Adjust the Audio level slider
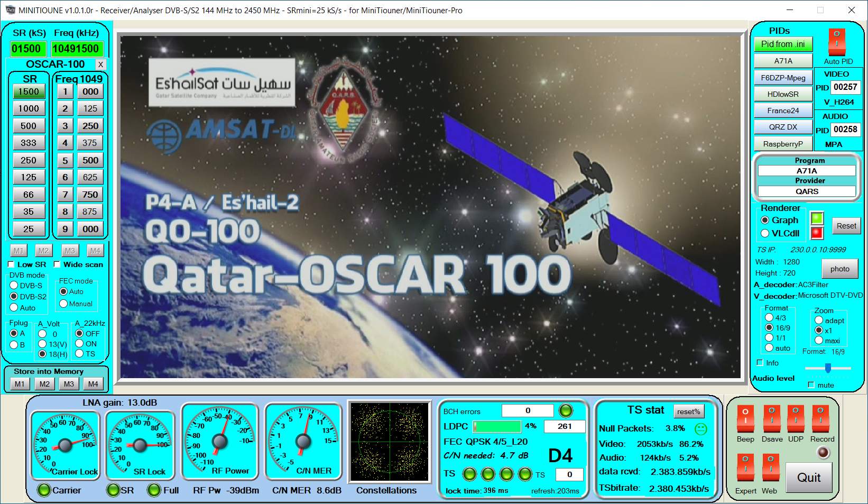Image resolution: width=868 pixels, height=504 pixels. pos(828,368)
